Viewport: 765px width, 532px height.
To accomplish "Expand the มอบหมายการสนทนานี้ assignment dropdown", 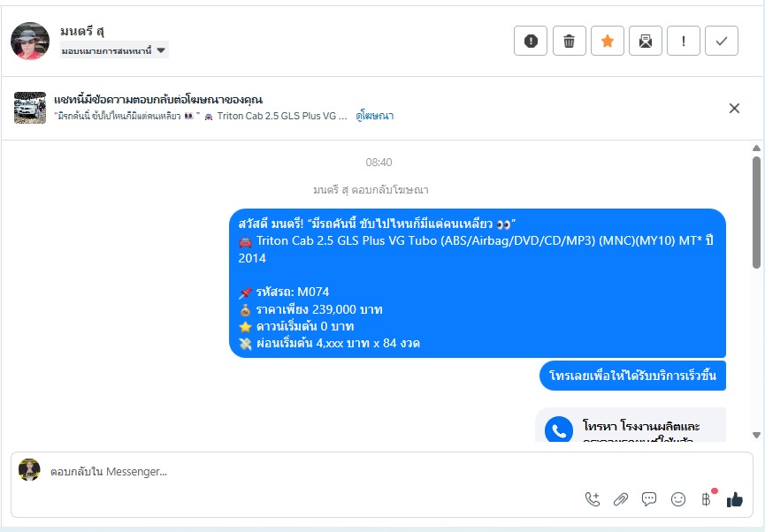I will (114, 49).
